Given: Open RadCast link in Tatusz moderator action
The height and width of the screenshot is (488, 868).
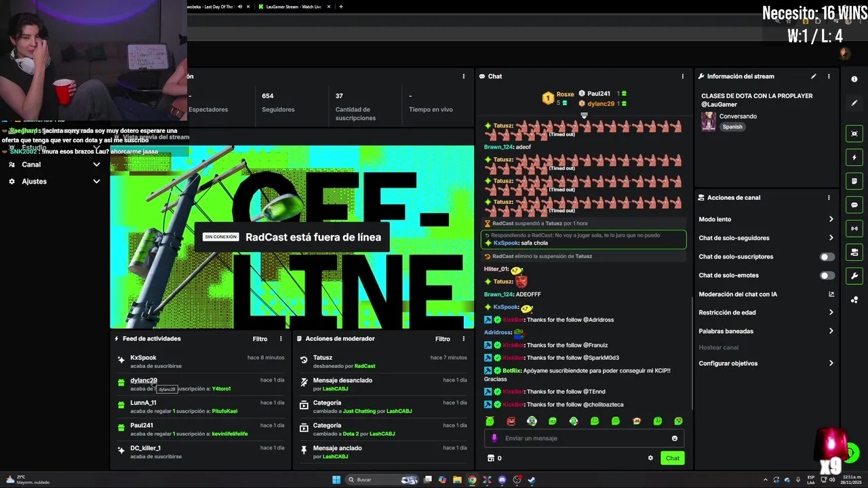Looking at the screenshot, I should [x=365, y=366].
